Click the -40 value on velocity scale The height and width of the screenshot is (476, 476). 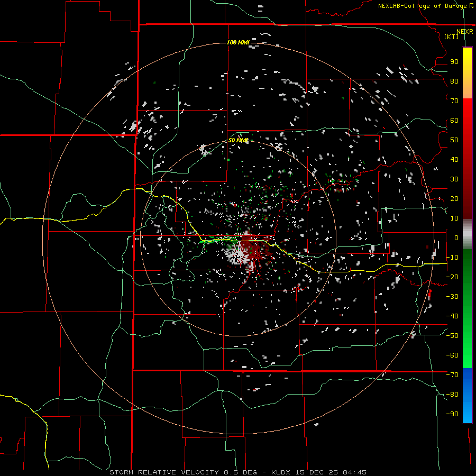[452, 316]
